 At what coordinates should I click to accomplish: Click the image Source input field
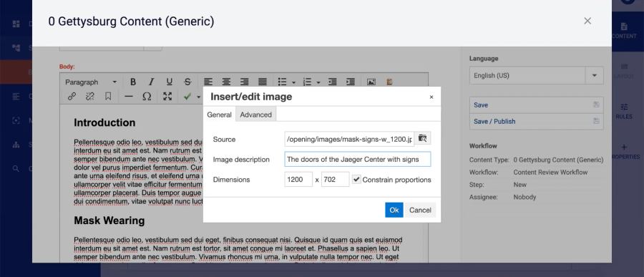pyautogui.click(x=349, y=139)
